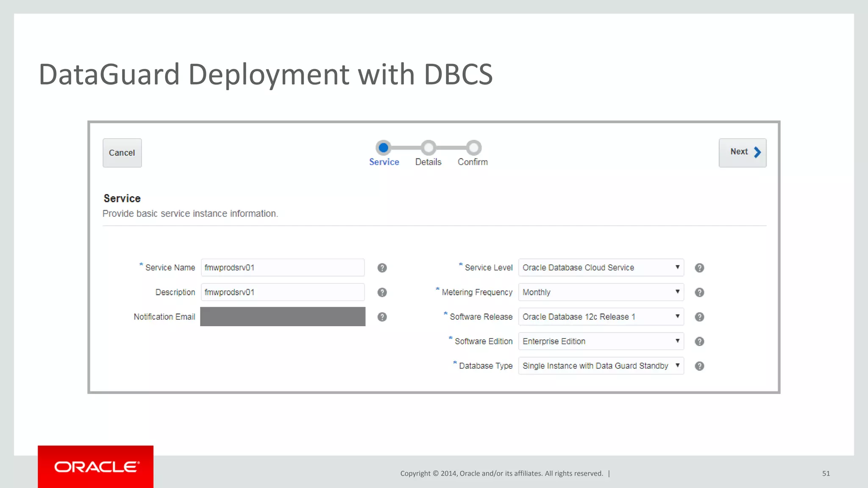Expand the Software Edition dropdown

[x=601, y=341]
